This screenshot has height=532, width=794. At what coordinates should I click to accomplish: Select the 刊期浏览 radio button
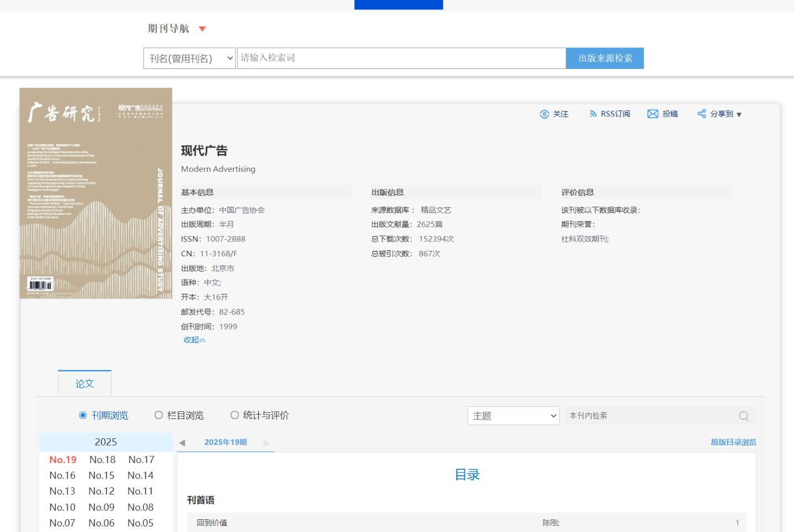coord(83,415)
